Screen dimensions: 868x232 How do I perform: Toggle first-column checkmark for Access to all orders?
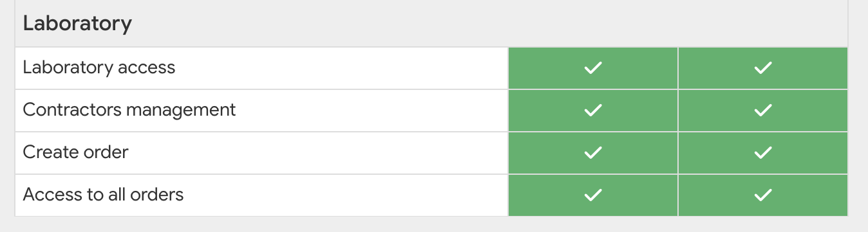[x=592, y=195]
